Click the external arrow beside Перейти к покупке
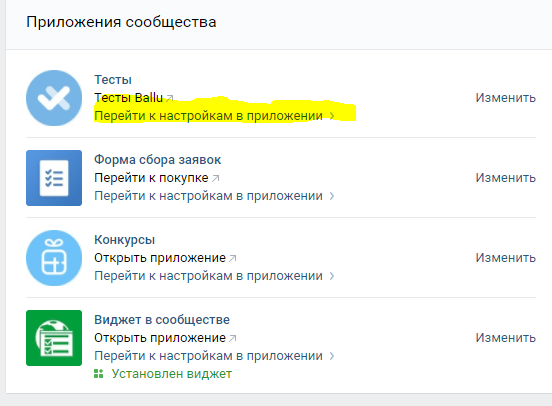 215,178
